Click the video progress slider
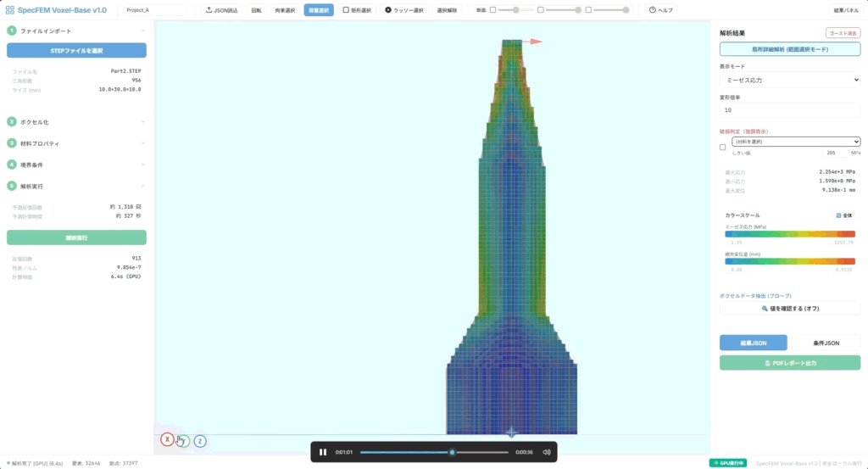Image resolution: width=868 pixels, height=469 pixels. (434, 452)
